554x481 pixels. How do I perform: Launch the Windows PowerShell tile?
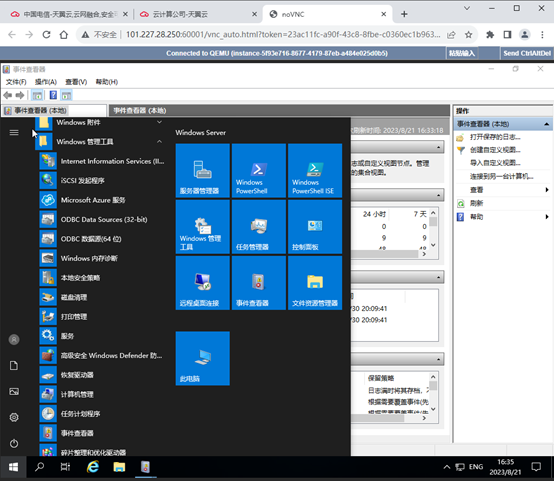click(259, 170)
